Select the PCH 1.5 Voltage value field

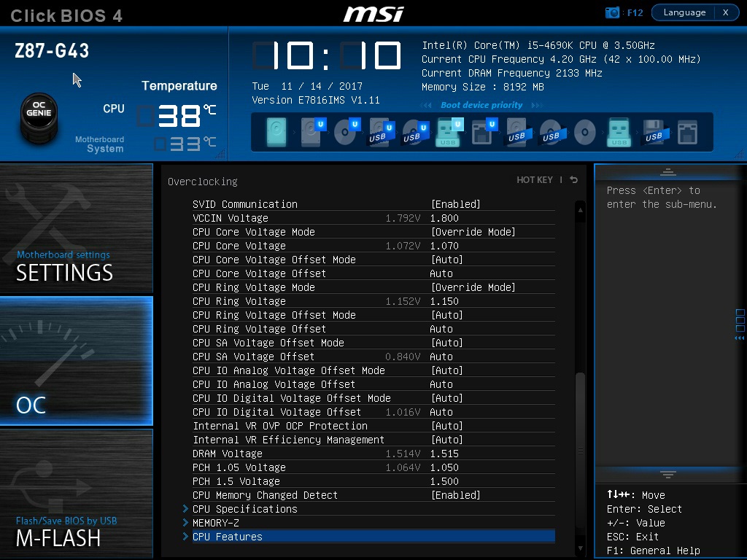444,481
